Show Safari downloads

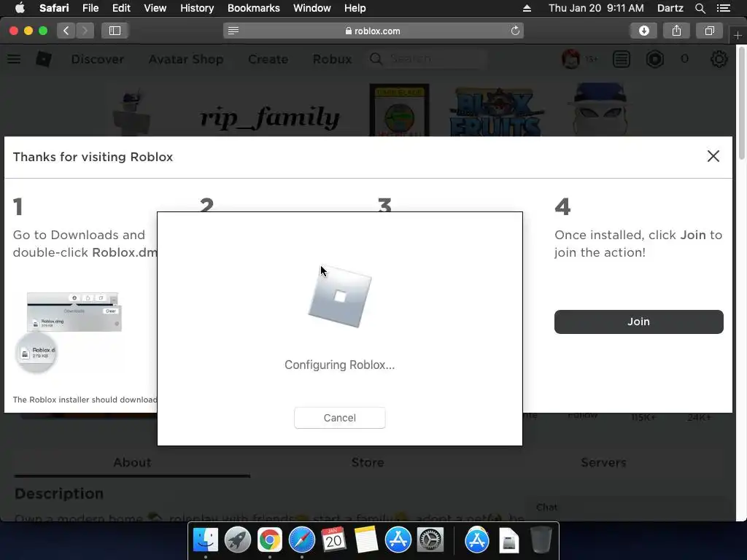coord(643,31)
